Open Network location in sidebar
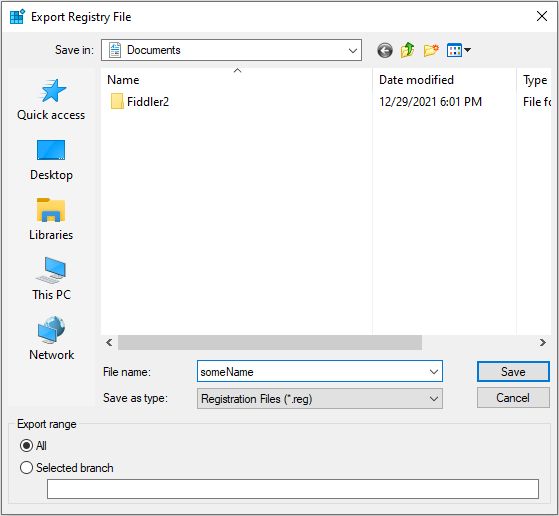The width and height of the screenshot is (559, 516). point(51,339)
